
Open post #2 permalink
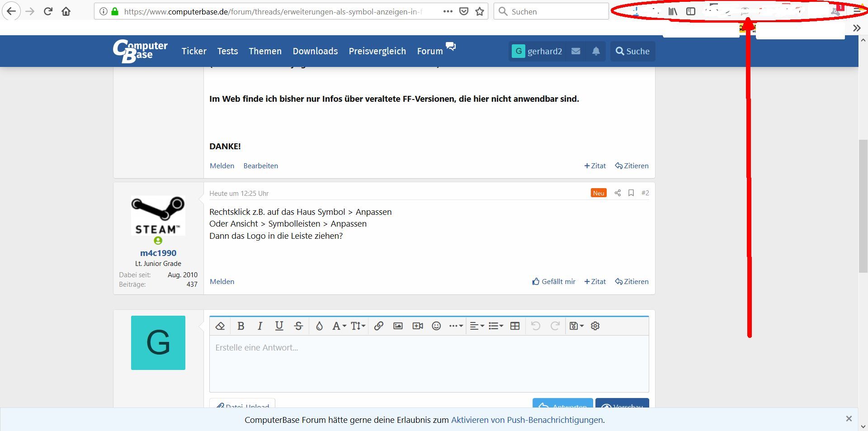645,193
